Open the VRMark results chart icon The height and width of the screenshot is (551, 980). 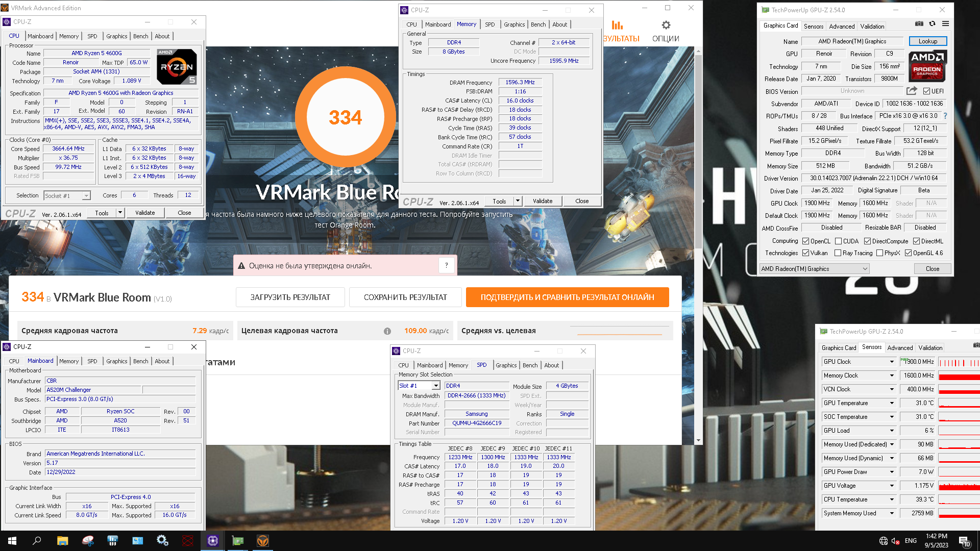coord(617,25)
